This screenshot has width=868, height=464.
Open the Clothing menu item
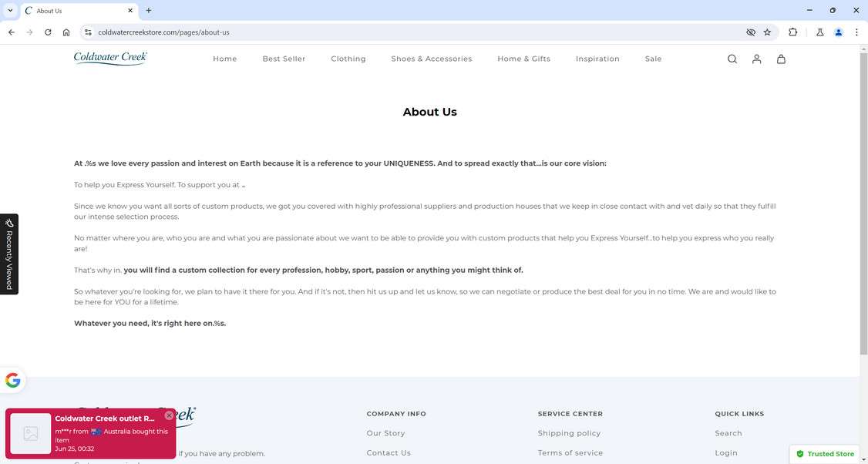point(348,59)
